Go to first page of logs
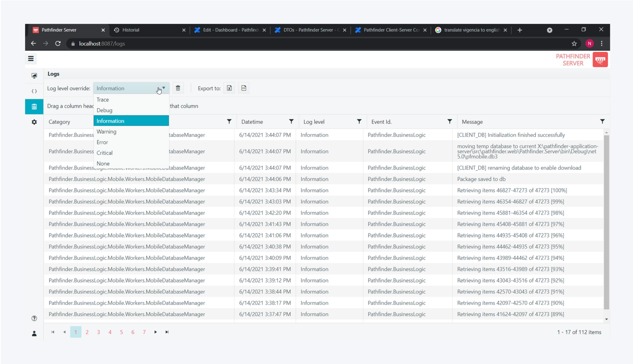633x364 pixels. (53, 332)
